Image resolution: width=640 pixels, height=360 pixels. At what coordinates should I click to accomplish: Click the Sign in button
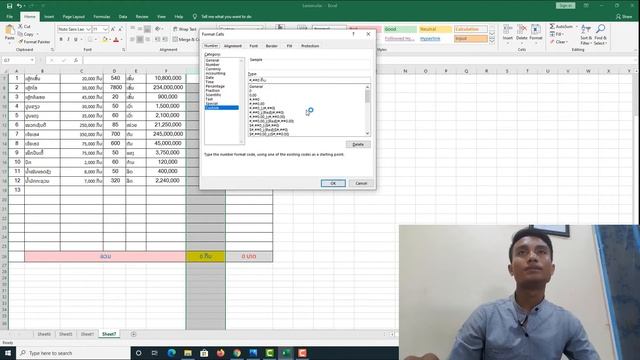point(565,6)
